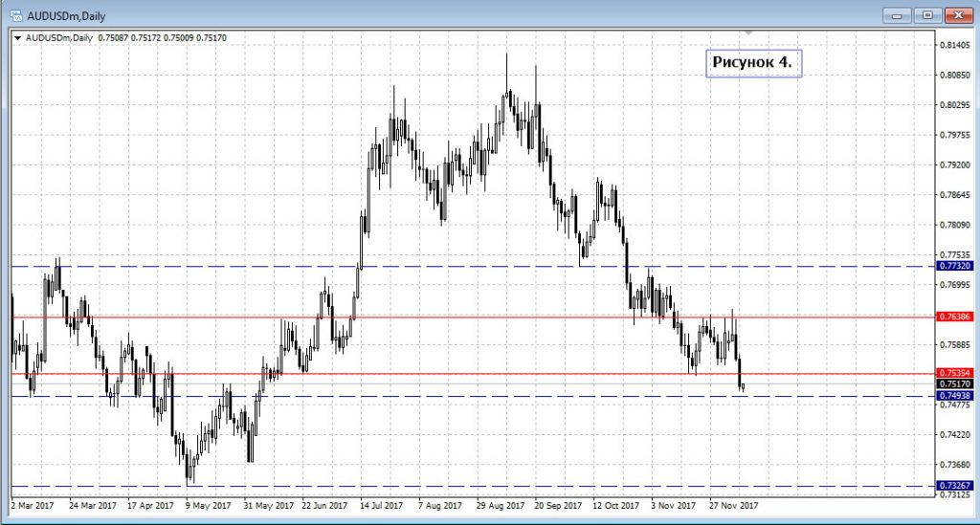This screenshot has width=980, height=525.
Task: Click the 0.76386 red price tag
Action: point(954,316)
